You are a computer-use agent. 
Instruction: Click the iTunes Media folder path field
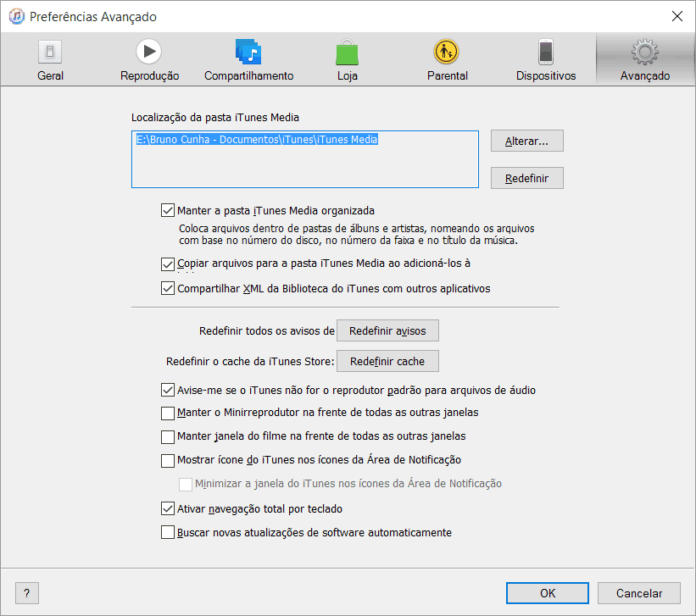coord(305,159)
